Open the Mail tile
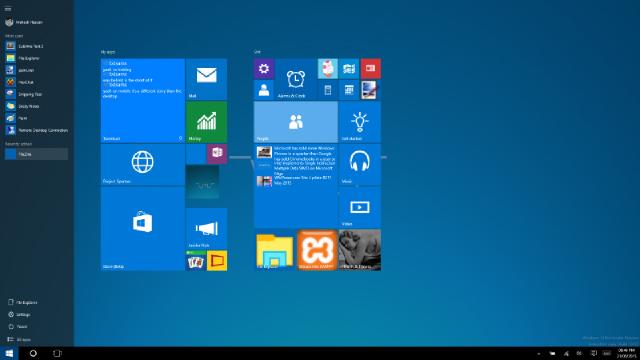This screenshot has width=640, height=360. pyautogui.click(x=206, y=79)
